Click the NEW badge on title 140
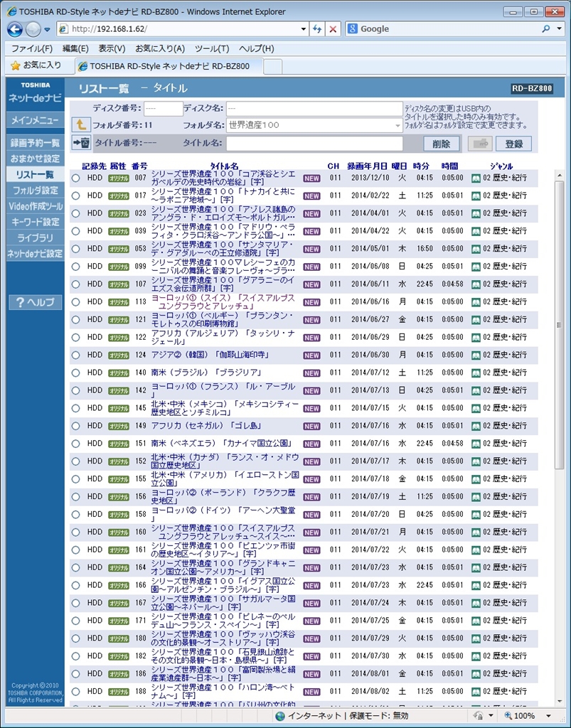Image resolution: width=571 pixels, height=728 pixels. coord(311,373)
